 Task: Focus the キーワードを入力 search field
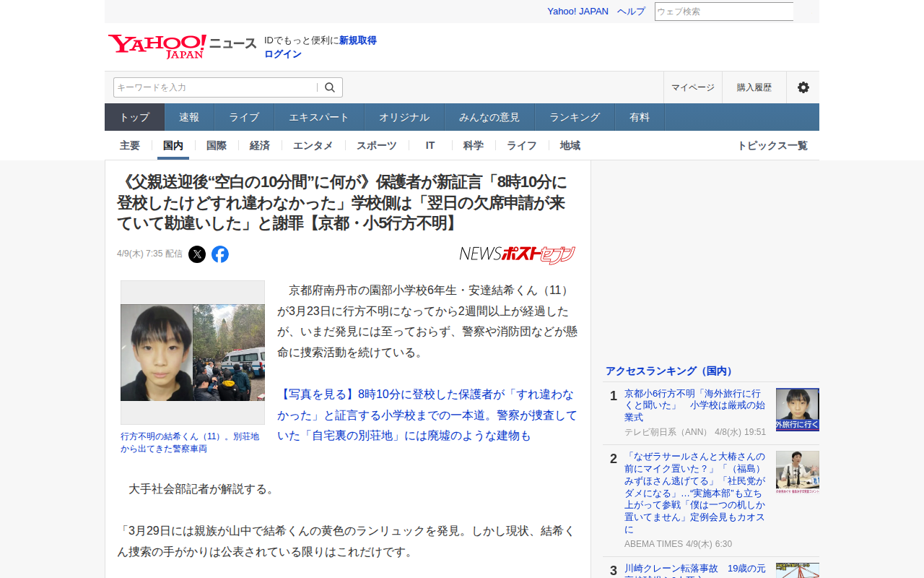pyautogui.click(x=215, y=87)
